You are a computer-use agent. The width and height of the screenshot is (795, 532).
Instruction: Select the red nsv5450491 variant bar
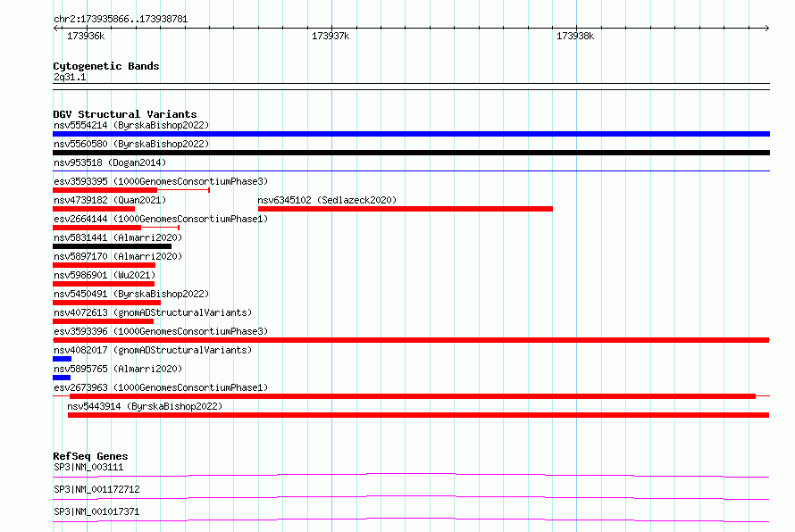[x=106, y=303]
